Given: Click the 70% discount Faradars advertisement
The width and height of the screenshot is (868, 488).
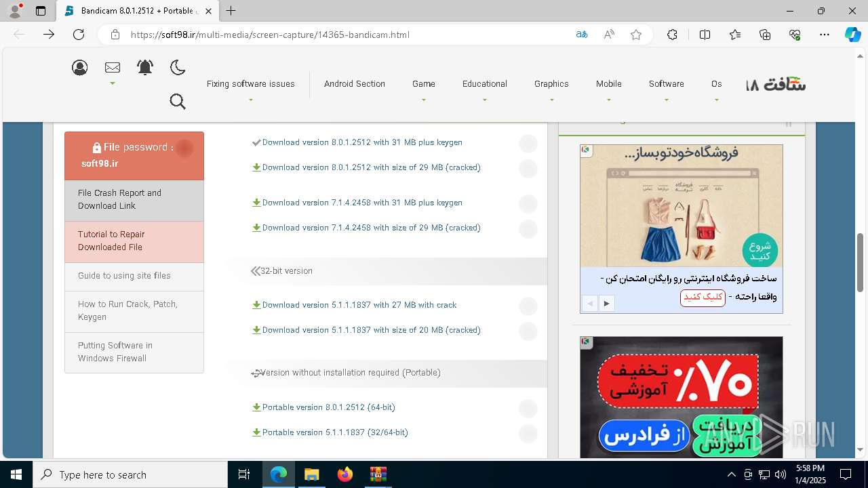Looking at the screenshot, I should click(x=682, y=397).
